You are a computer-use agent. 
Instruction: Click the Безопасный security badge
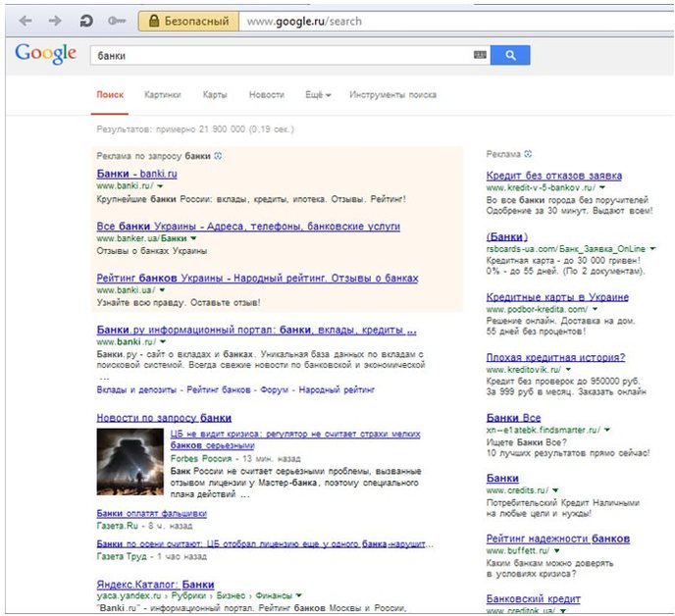188,22
